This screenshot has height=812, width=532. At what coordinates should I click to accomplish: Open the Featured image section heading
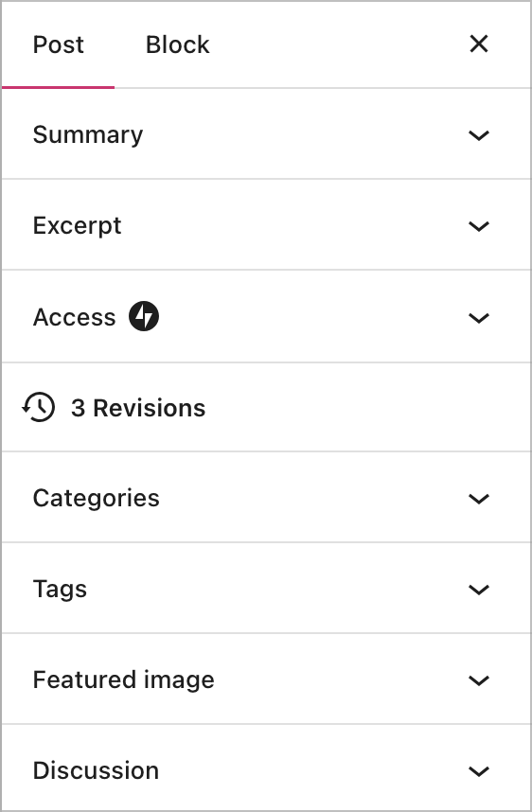[124, 680]
